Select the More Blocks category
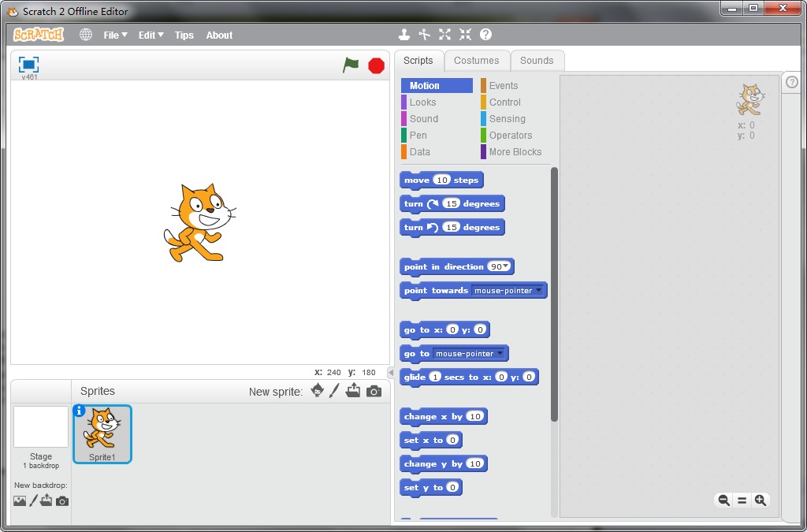This screenshot has width=807, height=532. (515, 152)
